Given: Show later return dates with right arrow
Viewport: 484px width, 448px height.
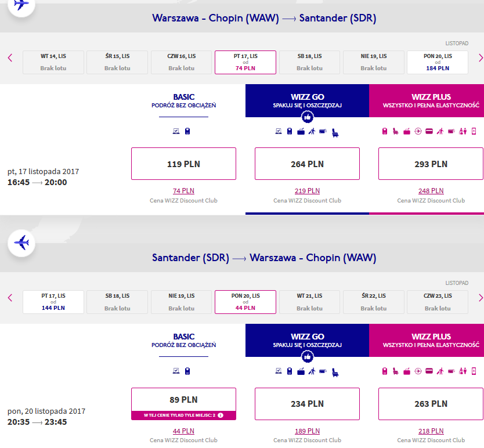Looking at the screenshot, I should tap(481, 298).
